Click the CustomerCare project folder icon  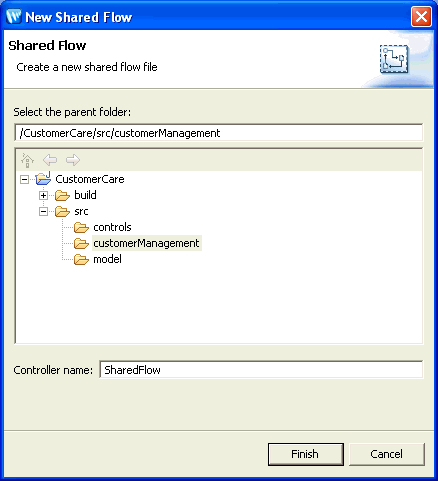tap(43, 179)
